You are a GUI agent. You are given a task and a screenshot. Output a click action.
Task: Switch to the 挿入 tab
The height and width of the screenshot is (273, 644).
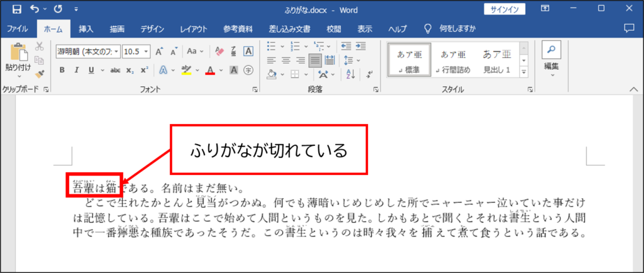[86, 29]
